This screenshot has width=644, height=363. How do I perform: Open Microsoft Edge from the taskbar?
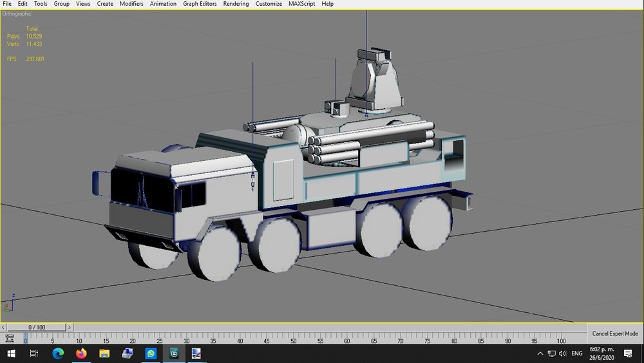tap(58, 353)
